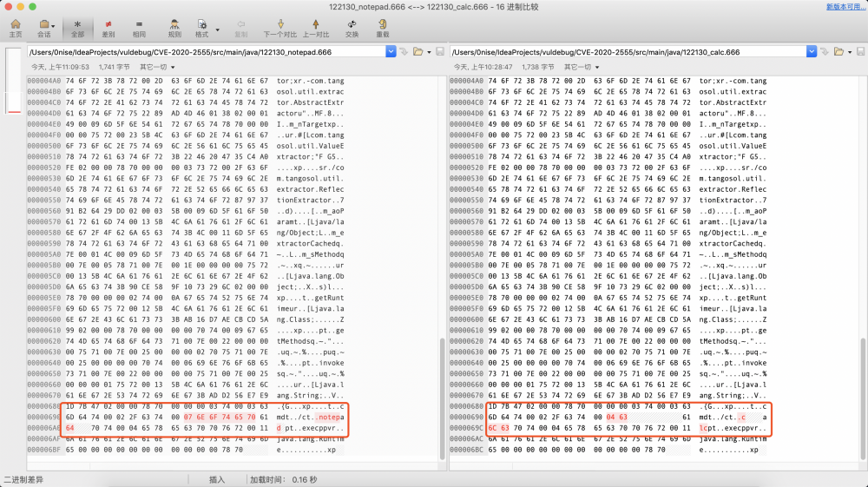The height and width of the screenshot is (487, 868).
Task: Click the right file path field for calc.666
Action: point(628,52)
